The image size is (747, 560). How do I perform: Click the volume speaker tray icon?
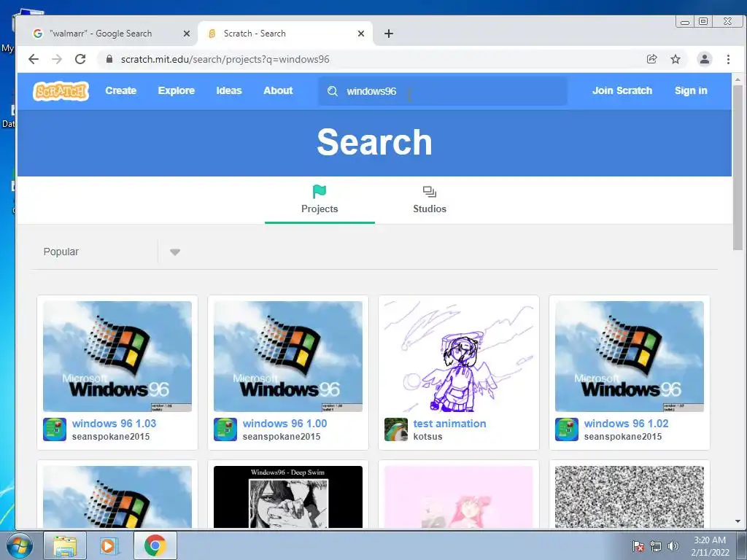click(673, 546)
